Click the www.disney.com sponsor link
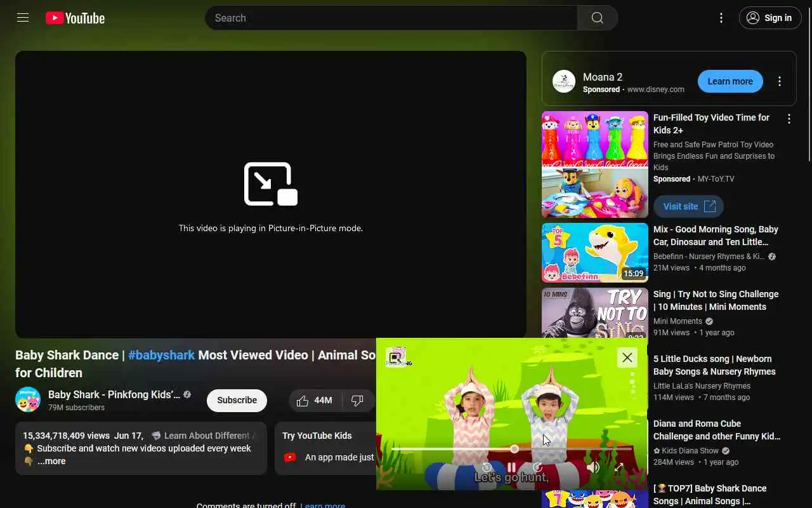Screen dimensions: 812x508 [x=656, y=90]
